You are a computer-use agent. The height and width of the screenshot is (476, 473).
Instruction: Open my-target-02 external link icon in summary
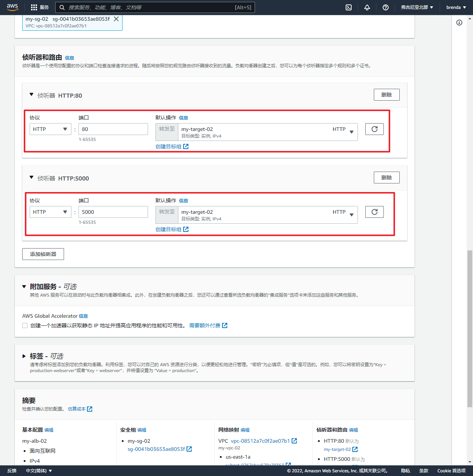tap(355, 449)
